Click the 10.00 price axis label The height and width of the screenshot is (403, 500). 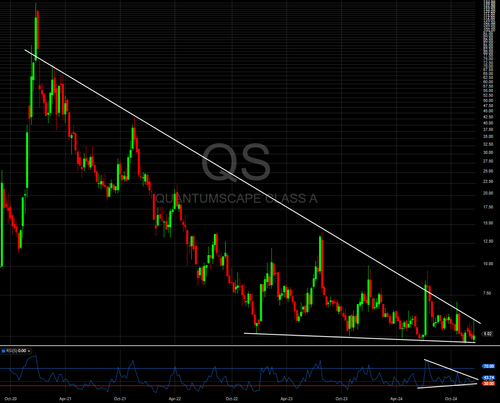488,263
